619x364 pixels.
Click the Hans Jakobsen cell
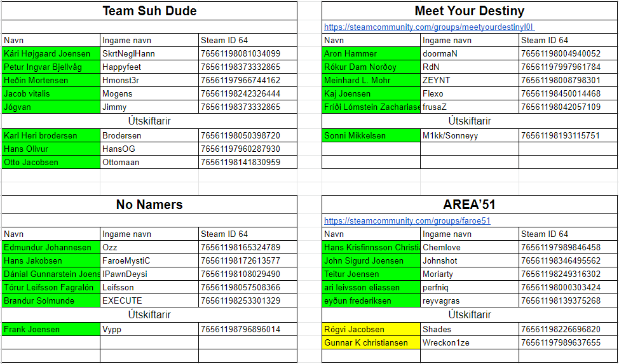[51, 261]
